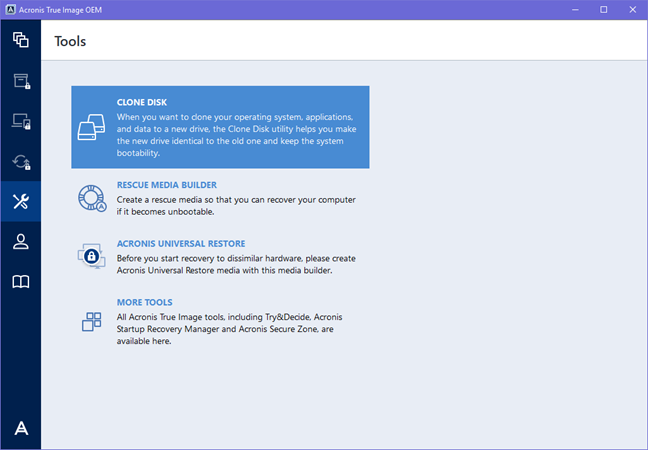Click 'Create a rescue media' description
The image size is (648, 450).
tap(236, 206)
